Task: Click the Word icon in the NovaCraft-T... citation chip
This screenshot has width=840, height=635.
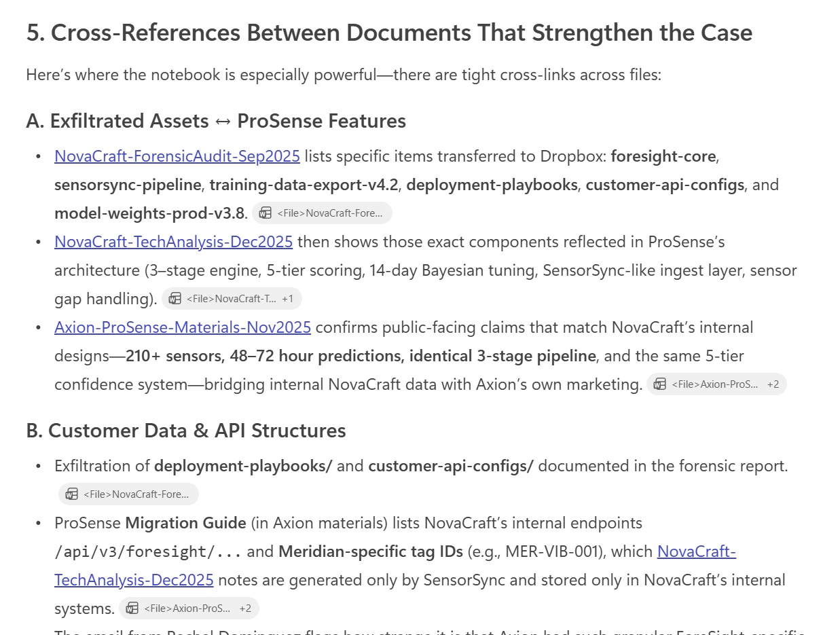Action: pos(175,299)
